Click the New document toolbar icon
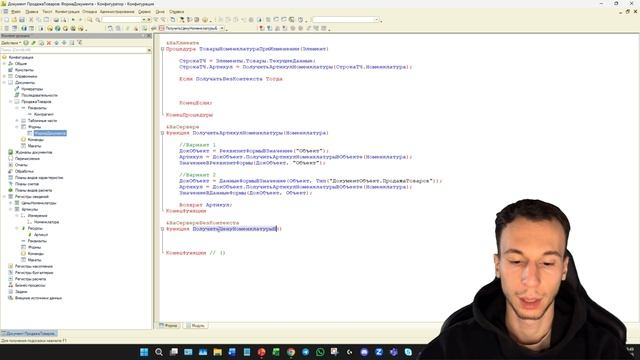 click(x=7, y=20)
